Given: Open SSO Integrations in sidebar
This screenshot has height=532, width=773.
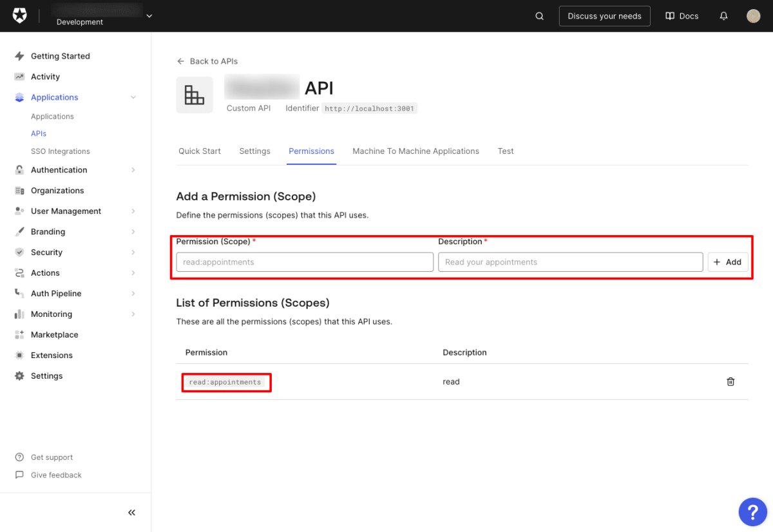Looking at the screenshot, I should click(61, 151).
